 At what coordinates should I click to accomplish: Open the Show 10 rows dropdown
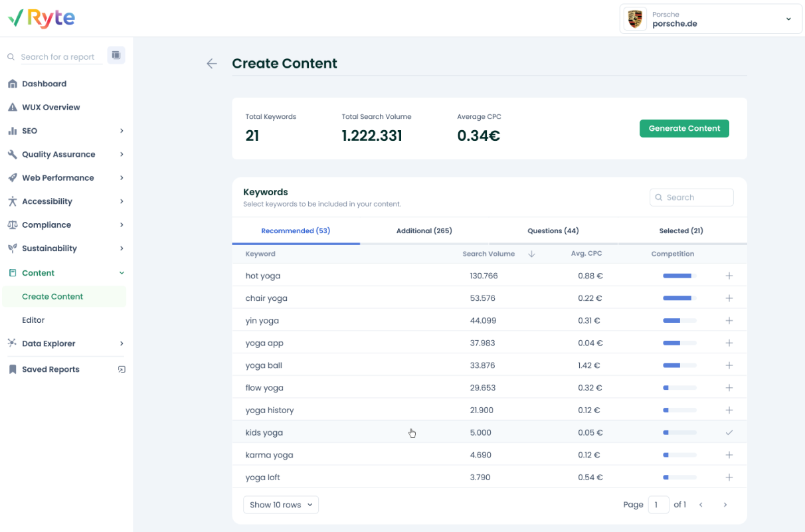(281, 505)
